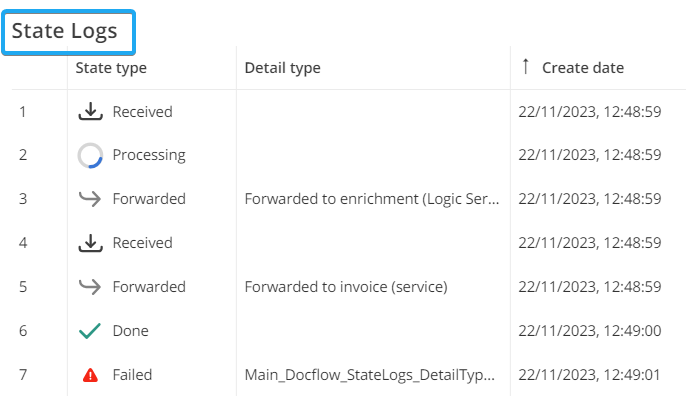Sort by the Create date column header

coord(583,68)
